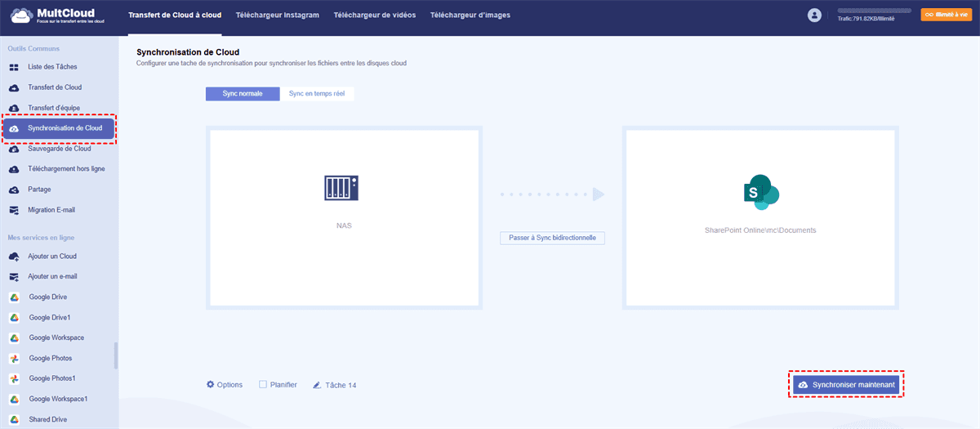
Task: Open Synchronisation de Cloud in sidebar
Action: pyautogui.click(x=58, y=128)
